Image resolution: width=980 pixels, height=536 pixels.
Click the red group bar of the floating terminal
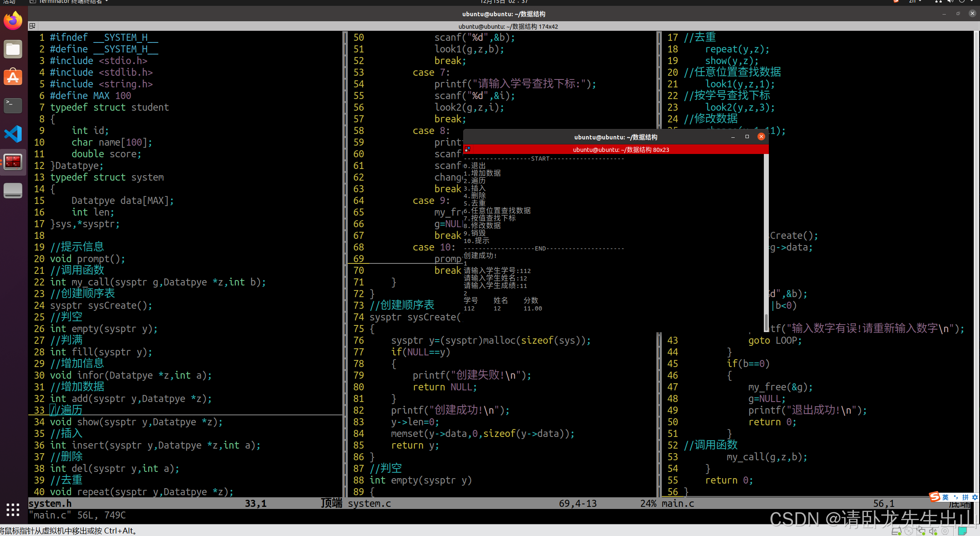[621, 149]
